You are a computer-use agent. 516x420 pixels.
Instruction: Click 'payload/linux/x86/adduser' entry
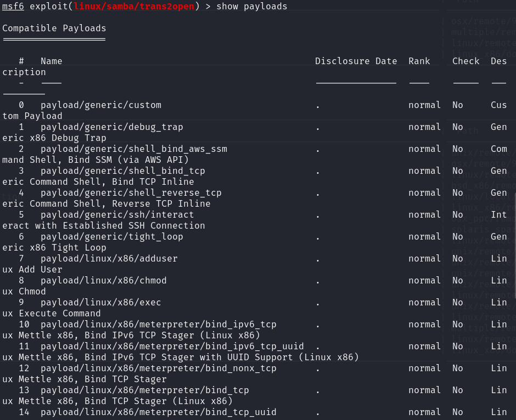pyautogui.click(x=109, y=259)
